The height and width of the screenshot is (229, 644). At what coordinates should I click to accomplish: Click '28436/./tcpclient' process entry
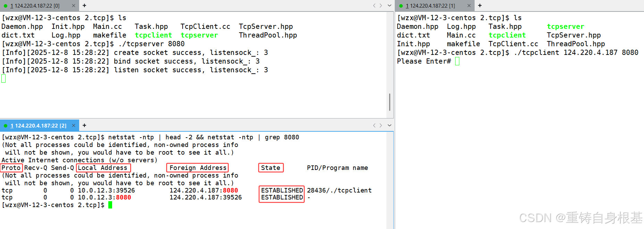pos(339,190)
